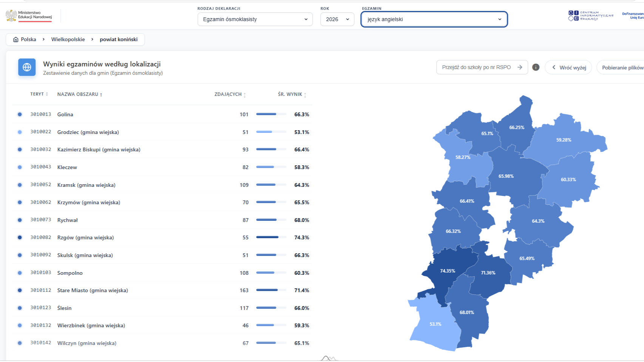Go to the Wielkopolskie breadcrumb
644x362 pixels.
[68, 39]
